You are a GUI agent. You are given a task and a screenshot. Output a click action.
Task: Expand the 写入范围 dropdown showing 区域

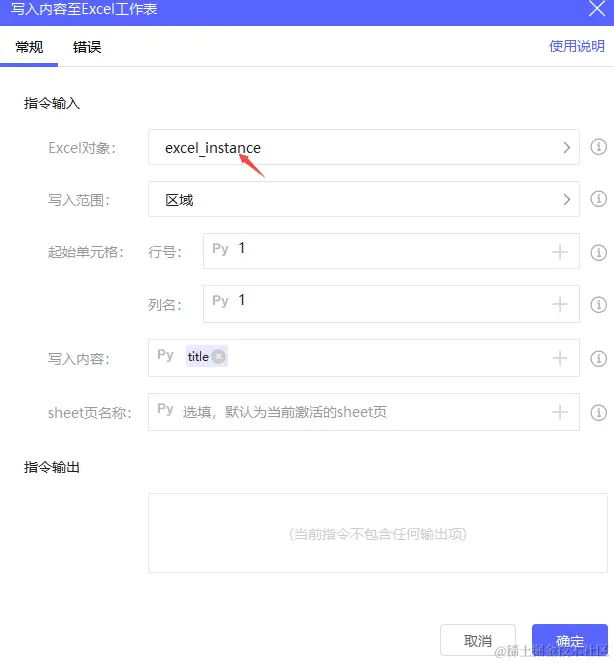[364, 199]
